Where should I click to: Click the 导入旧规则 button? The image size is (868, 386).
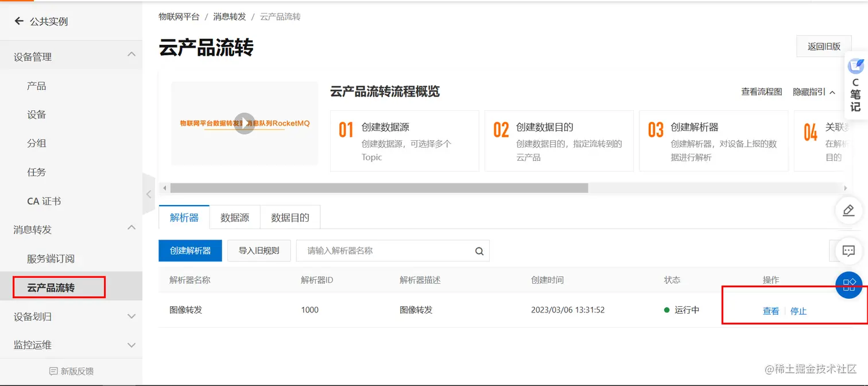tap(259, 250)
